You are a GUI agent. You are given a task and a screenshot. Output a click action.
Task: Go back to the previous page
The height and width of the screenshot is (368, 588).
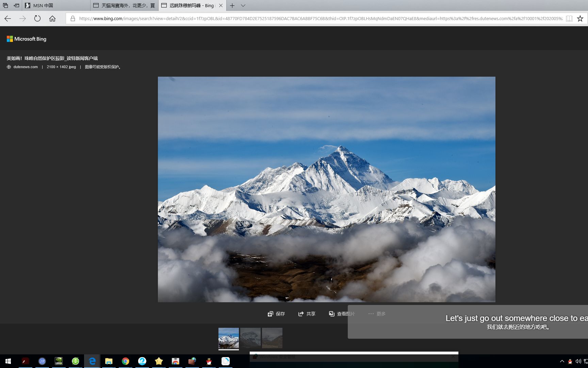(x=7, y=18)
